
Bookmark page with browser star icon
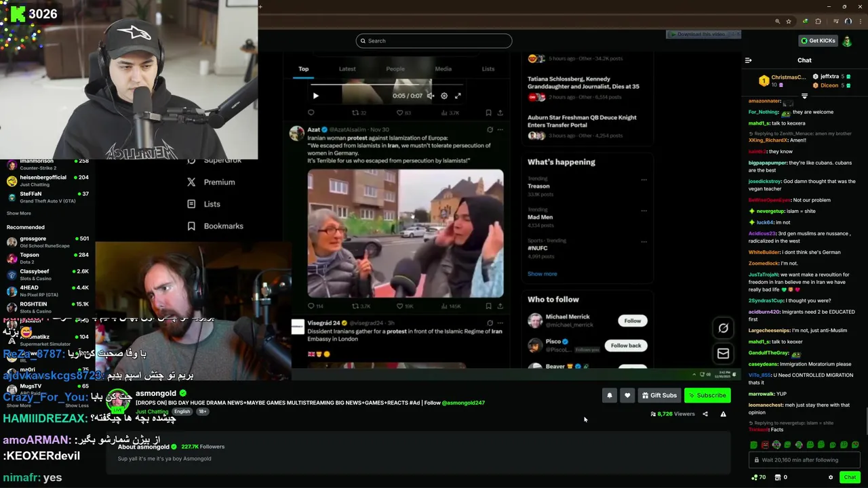coord(789,21)
